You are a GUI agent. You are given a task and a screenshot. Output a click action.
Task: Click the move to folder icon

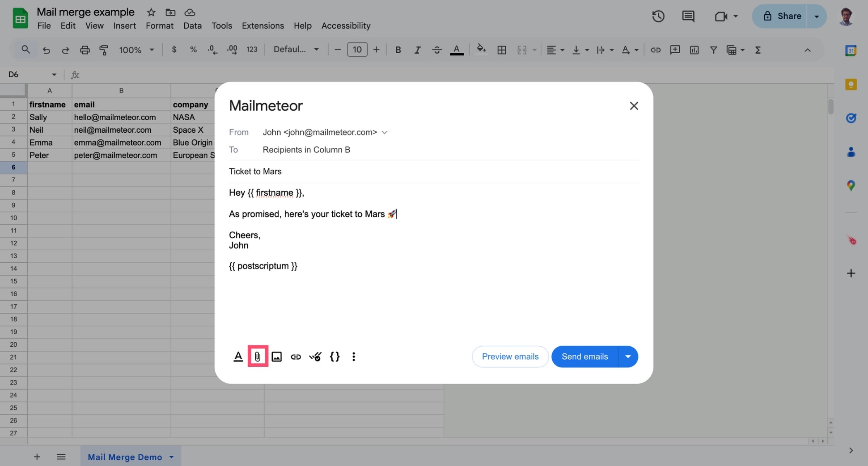(170, 12)
